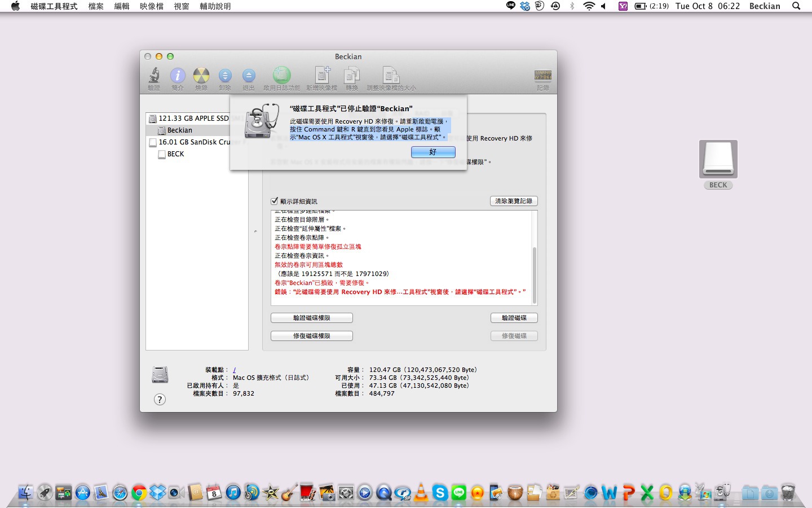Click the Yahoo messenger menu bar icon
Screen dimensions: 812x508
click(x=623, y=6)
